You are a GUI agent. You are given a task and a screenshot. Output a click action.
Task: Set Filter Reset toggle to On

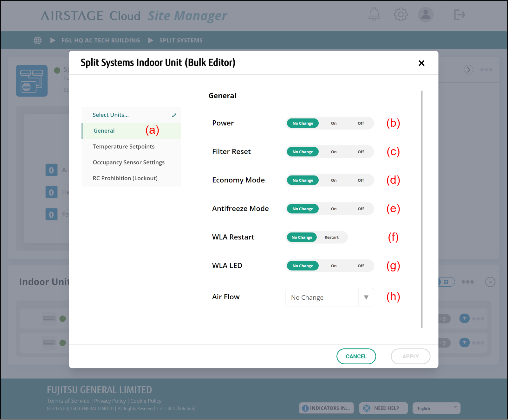point(334,152)
